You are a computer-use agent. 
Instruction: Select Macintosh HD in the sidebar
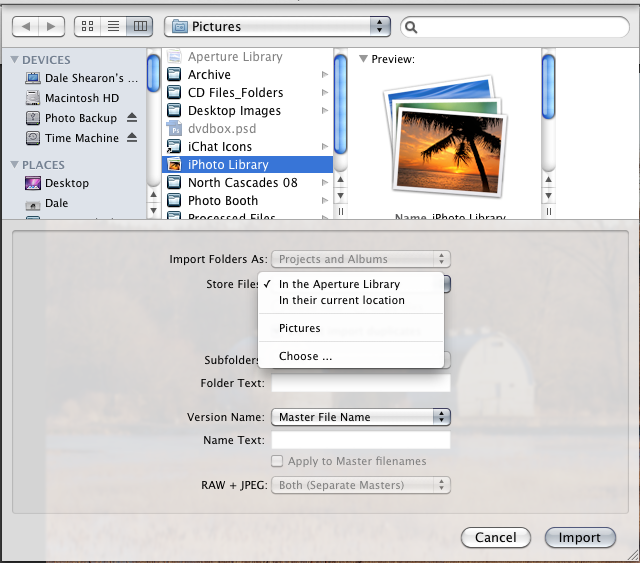(82, 98)
